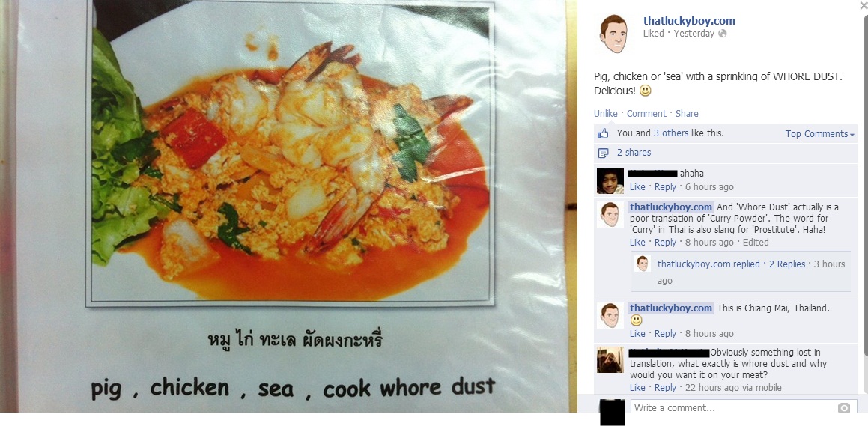Click the avatar beside the Chiang Mai comment
The height and width of the screenshot is (426, 868).
coord(610,315)
